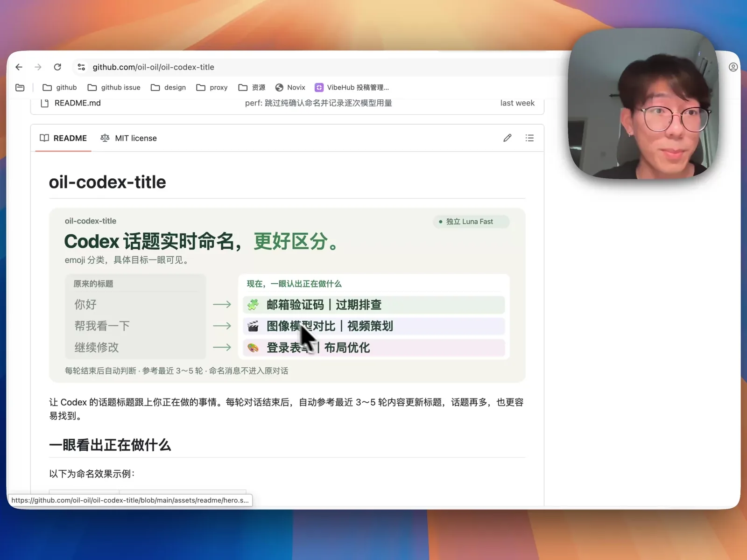Image resolution: width=747 pixels, height=560 pixels.
Task: Open the Novix bookmark
Action: coord(290,88)
